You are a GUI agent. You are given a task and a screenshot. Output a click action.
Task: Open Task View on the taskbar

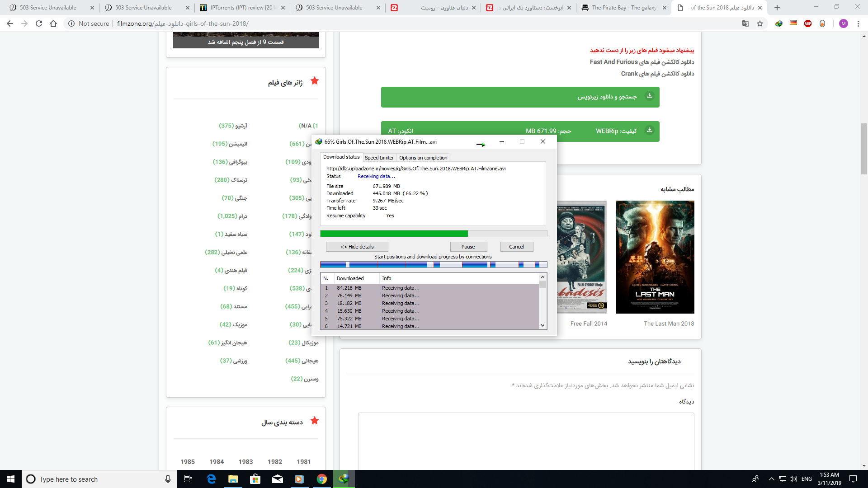coord(188,479)
